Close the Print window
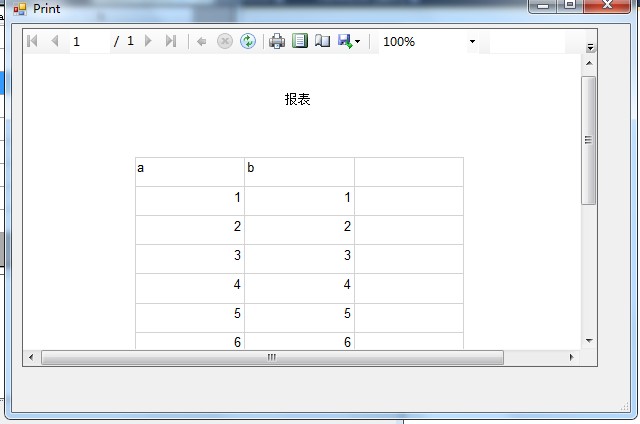This screenshot has width=640, height=424. coord(607,5)
